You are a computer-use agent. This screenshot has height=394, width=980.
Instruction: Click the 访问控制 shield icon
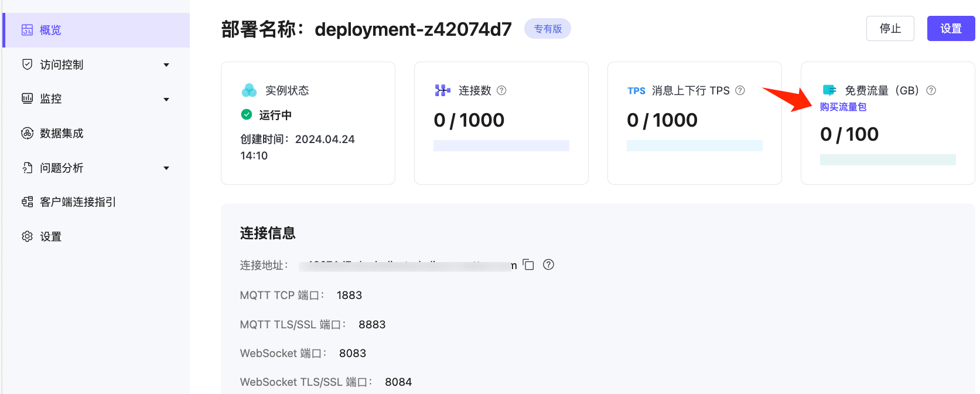[27, 64]
